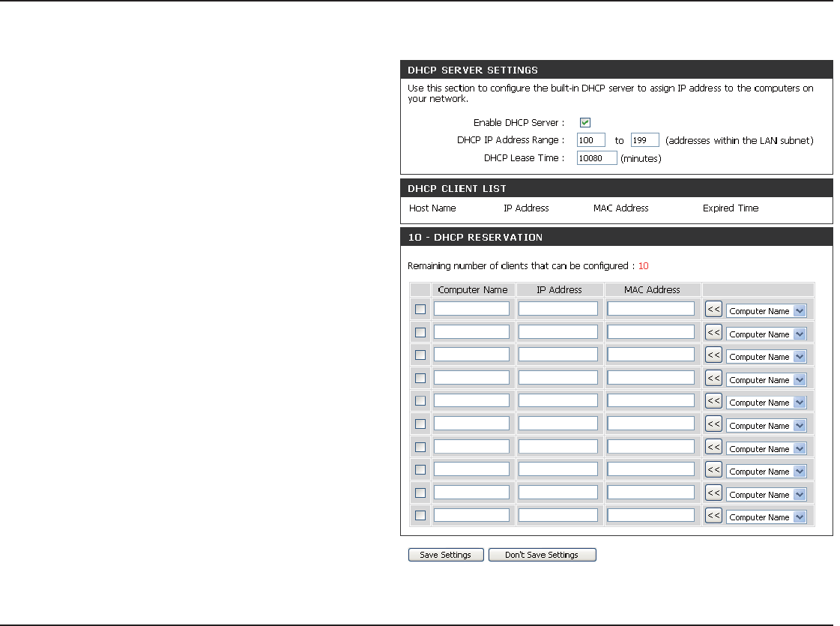840x626 pixels.
Task: Open the Computer Name dropdown in the tenth reservation row
Action: 766,517
